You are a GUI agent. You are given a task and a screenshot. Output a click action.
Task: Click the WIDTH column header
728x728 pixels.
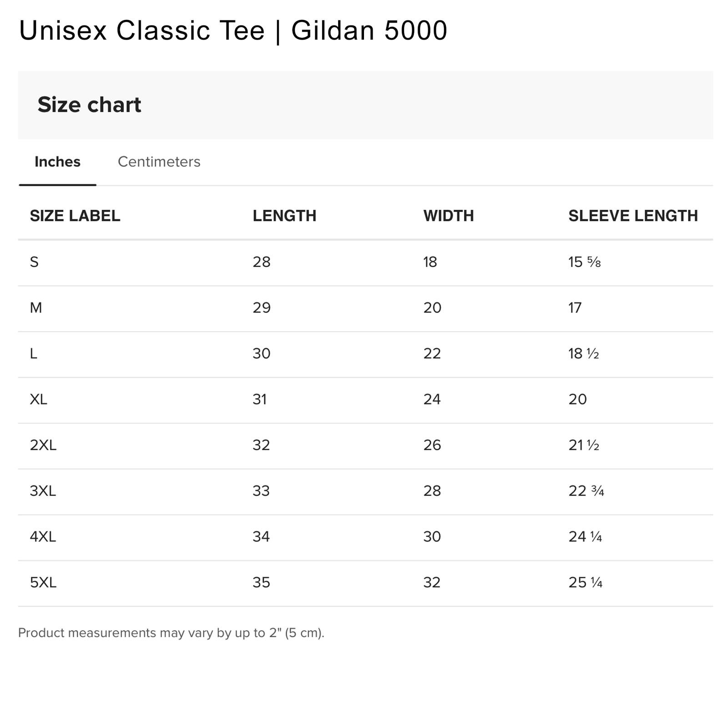point(448,216)
